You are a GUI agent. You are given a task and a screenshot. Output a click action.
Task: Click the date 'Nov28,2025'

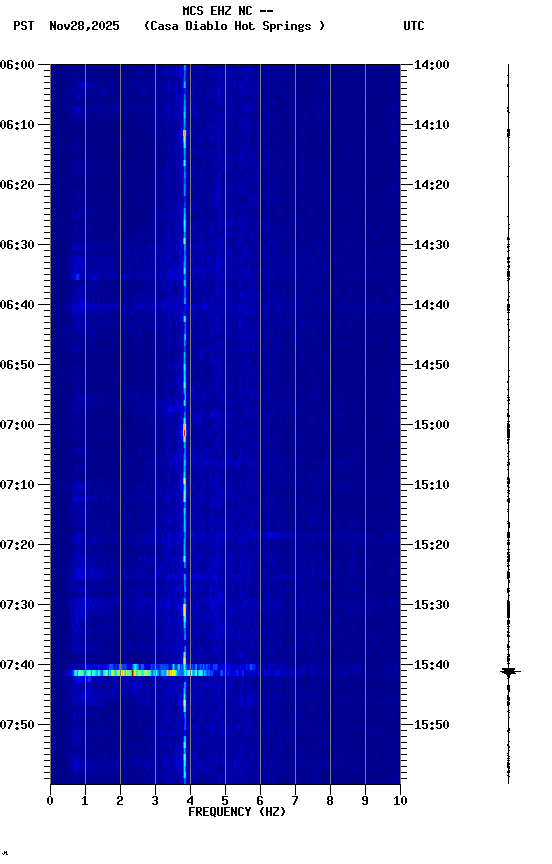(84, 26)
